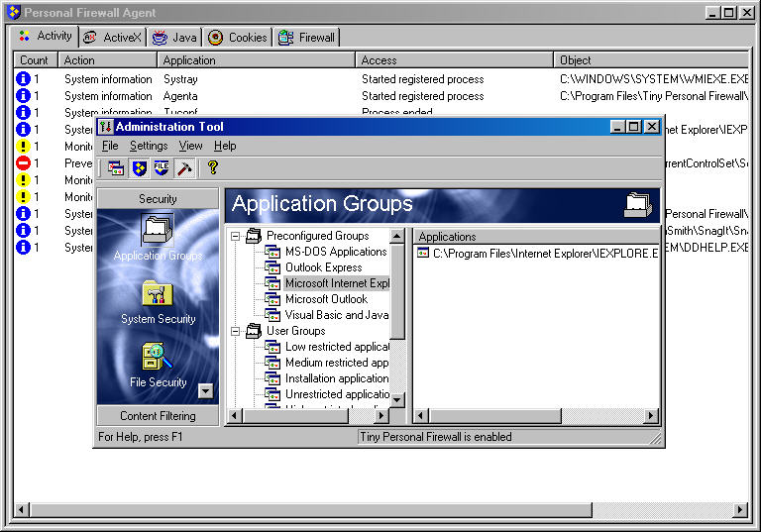
Task: Switch to the Cookies tab
Action: (x=238, y=38)
